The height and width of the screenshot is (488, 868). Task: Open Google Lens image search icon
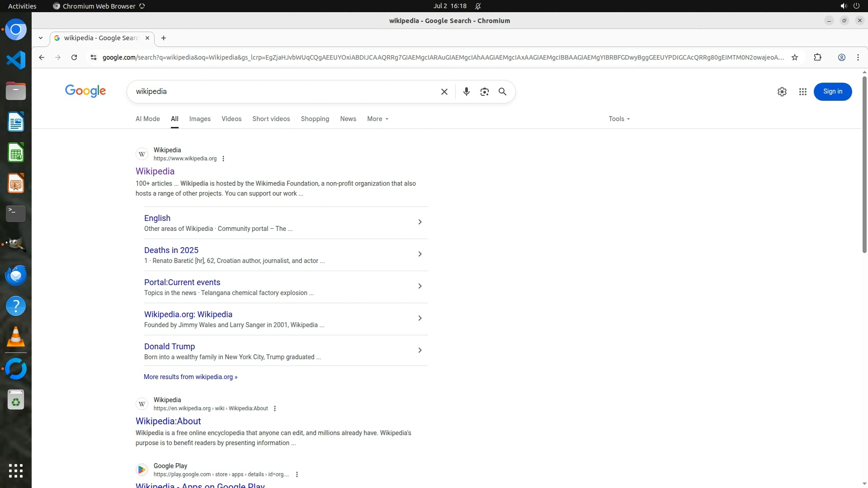(x=484, y=92)
